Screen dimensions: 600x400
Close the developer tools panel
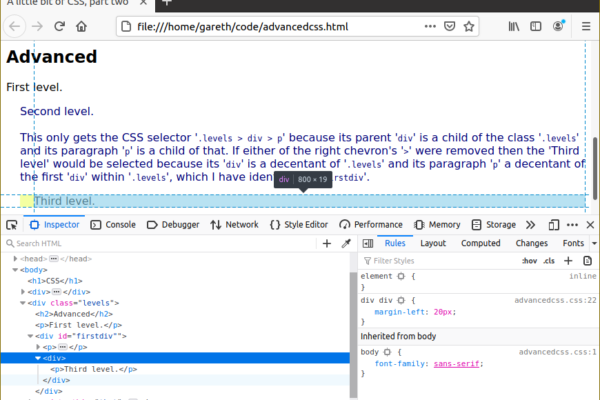tap(590, 225)
